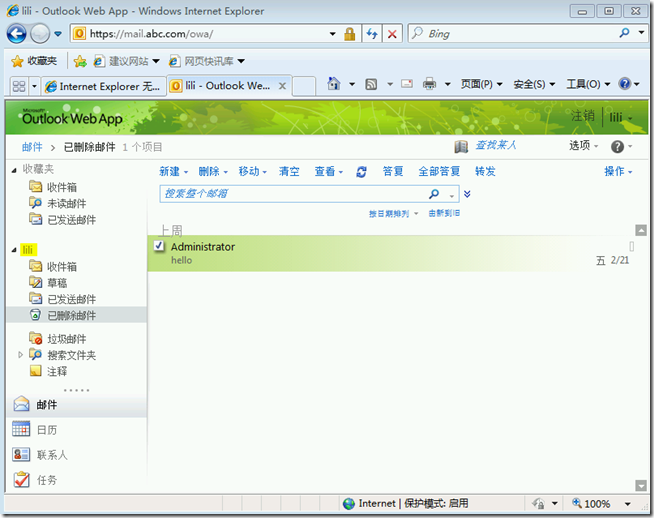Click the 全部答复 reply all button
654x518 pixels.
(x=439, y=171)
